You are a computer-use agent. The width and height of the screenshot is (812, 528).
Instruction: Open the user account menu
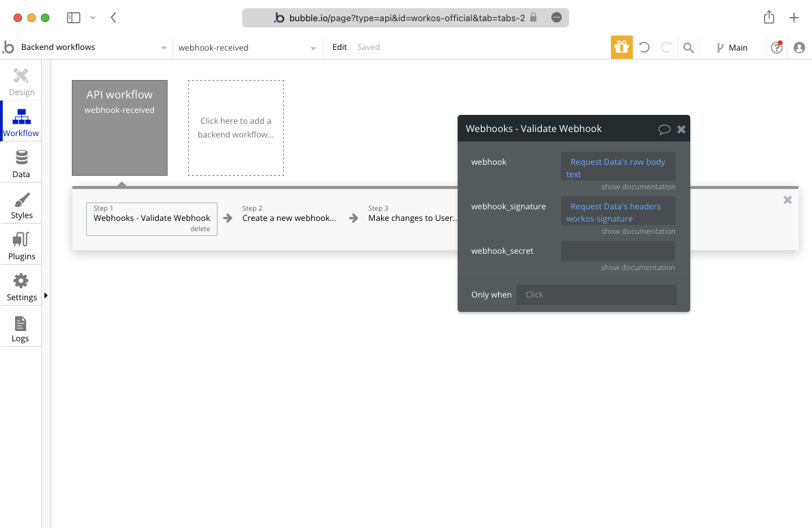click(x=799, y=47)
